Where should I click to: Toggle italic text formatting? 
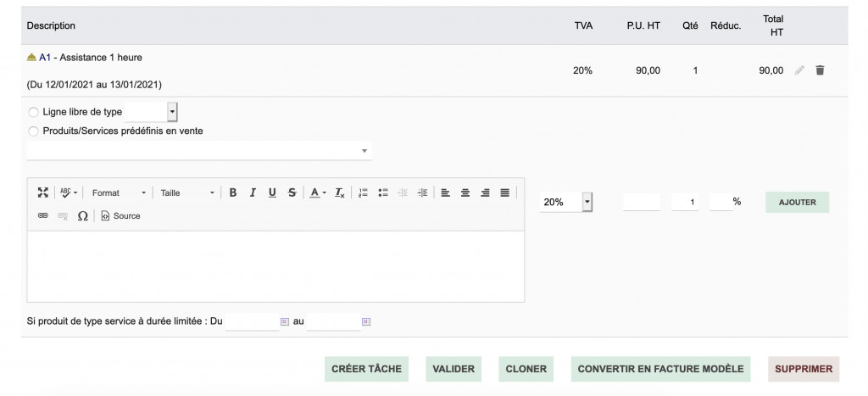(253, 192)
